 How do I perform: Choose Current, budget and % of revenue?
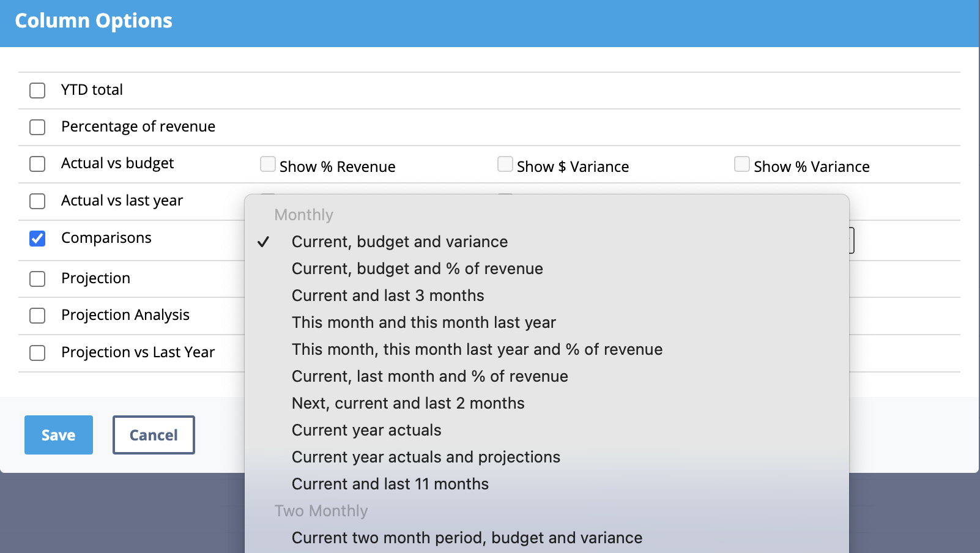click(417, 269)
